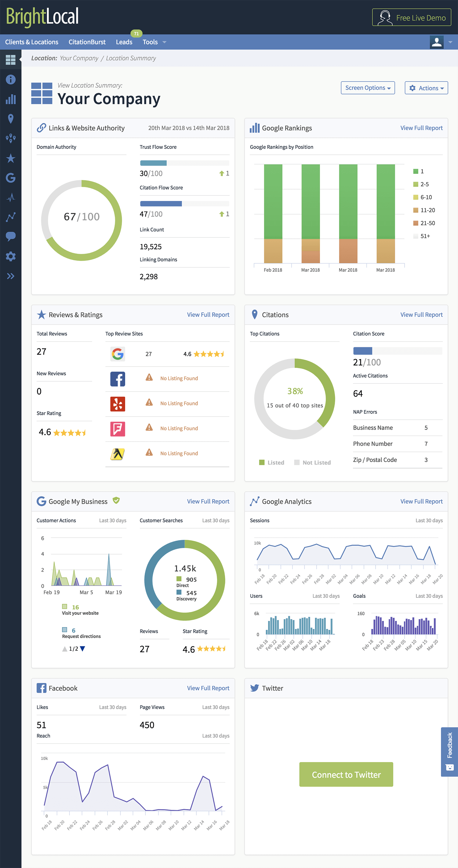Toggle 2-5 legend entry in rankings chart

click(x=421, y=184)
